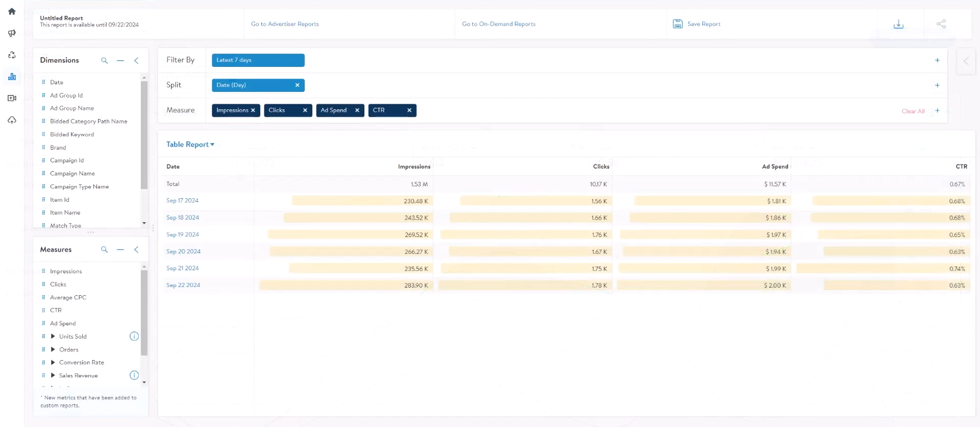Remove the Impressions measure chip
980x427 pixels.
tap(253, 110)
